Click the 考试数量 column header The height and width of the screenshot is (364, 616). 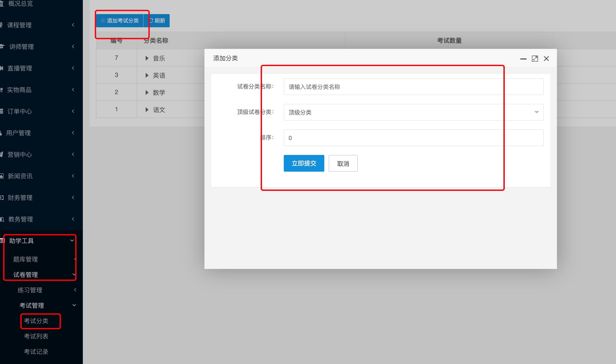449,40
